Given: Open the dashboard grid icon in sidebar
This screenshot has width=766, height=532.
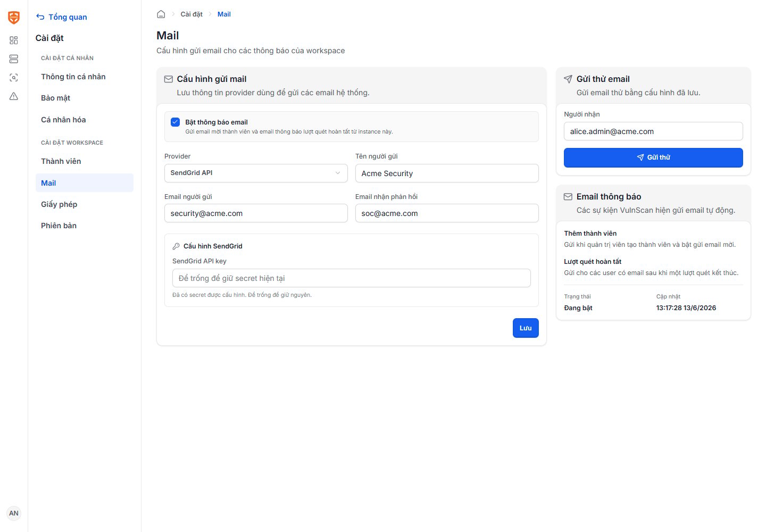Looking at the screenshot, I should tap(14, 40).
